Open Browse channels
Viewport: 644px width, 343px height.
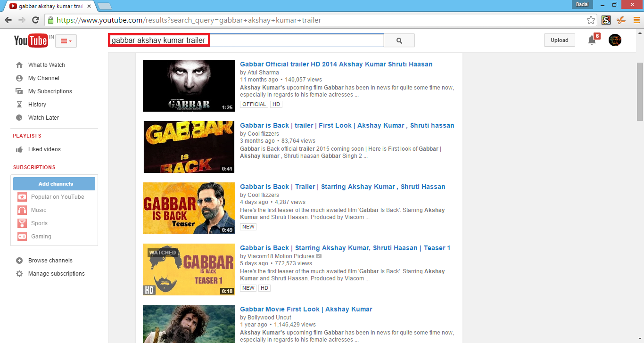point(50,261)
